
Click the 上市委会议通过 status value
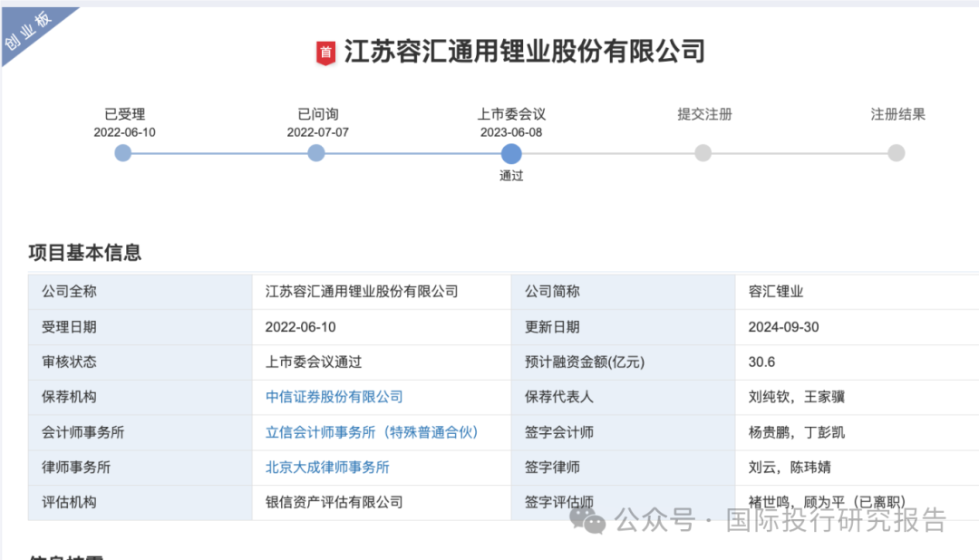[x=314, y=362]
